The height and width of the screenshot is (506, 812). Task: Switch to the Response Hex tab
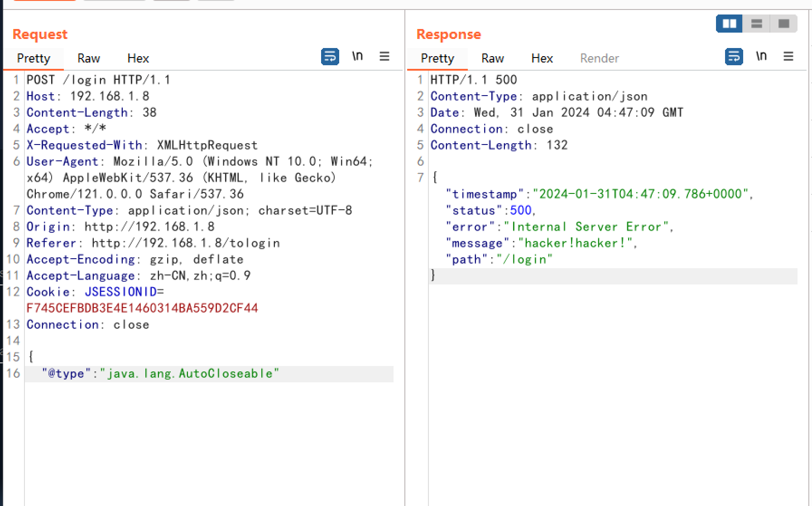(542, 58)
